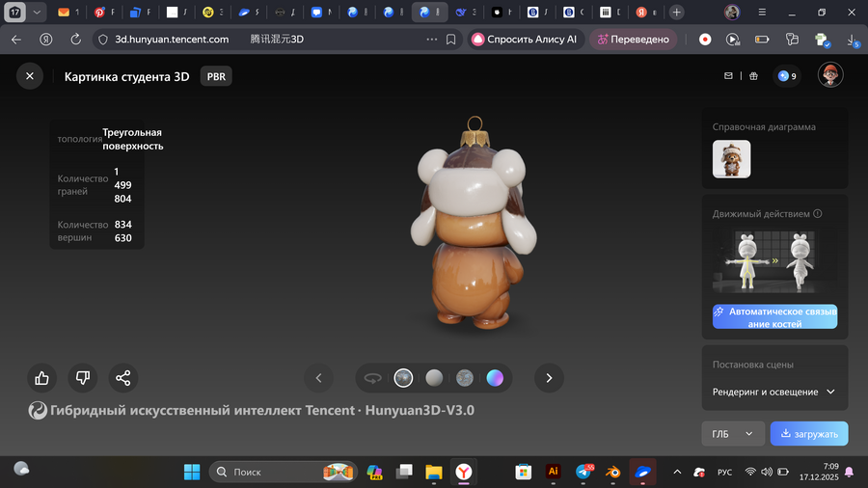This screenshot has width=868, height=488.
Task: Click the thumbs-up like icon
Action: (x=42, y=378)
